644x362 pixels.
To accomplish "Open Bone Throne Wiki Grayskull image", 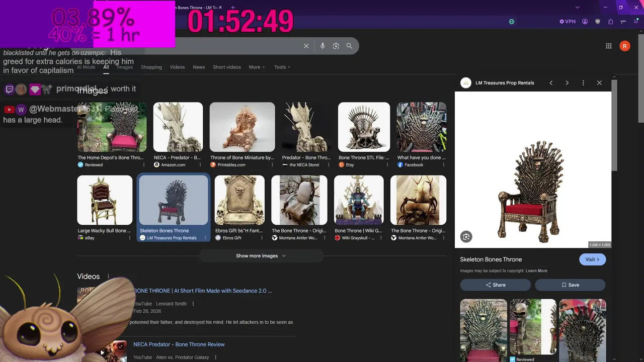I will pos(359,200).
